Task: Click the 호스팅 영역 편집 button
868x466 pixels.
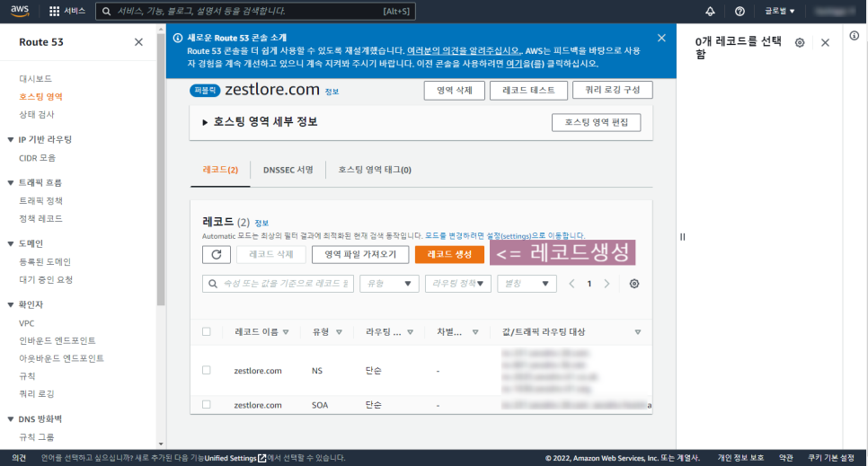Action: coord(597,122)
